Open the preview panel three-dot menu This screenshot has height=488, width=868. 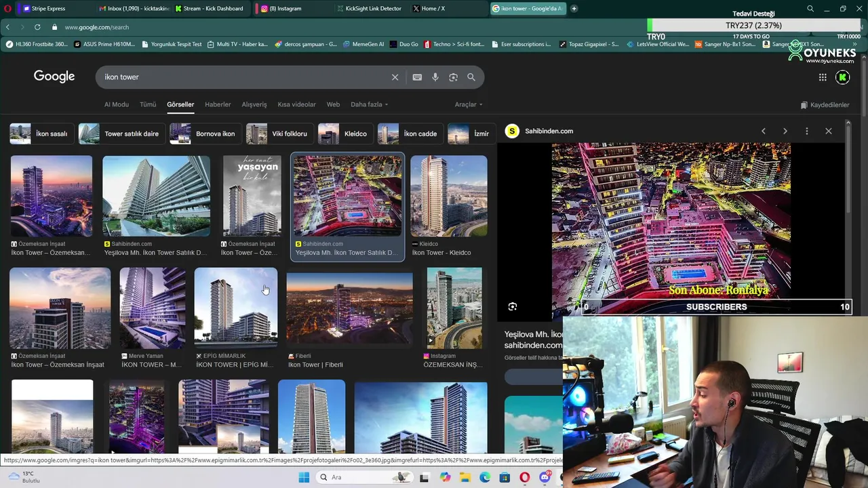tap(806, 131)
